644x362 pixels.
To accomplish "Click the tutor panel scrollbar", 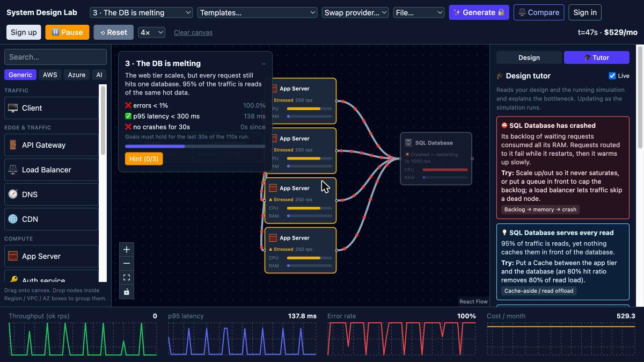I will pyautogui.click(x=640, y=97).
